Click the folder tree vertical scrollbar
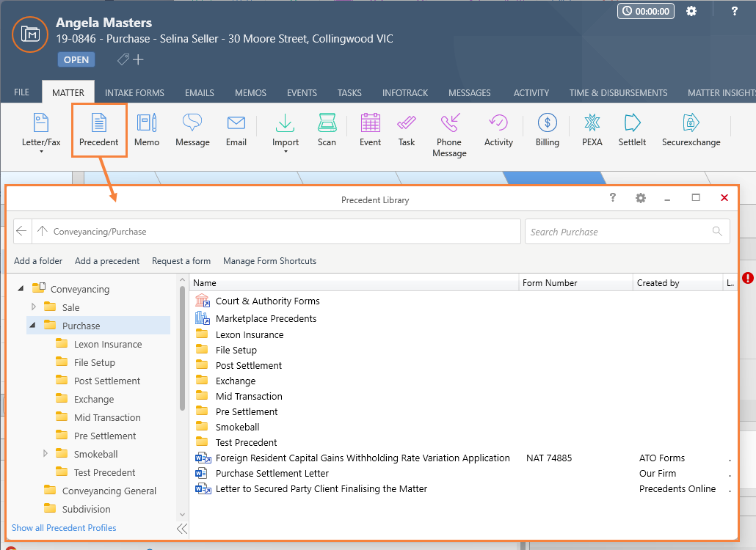Screen dimensions: 756x550 [182, 348]
